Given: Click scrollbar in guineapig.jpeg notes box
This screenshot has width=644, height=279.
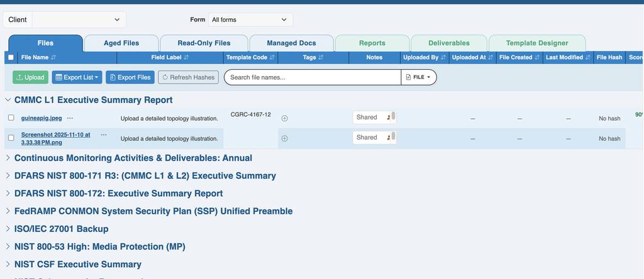Looking at the screenshot, I should 394,116.
